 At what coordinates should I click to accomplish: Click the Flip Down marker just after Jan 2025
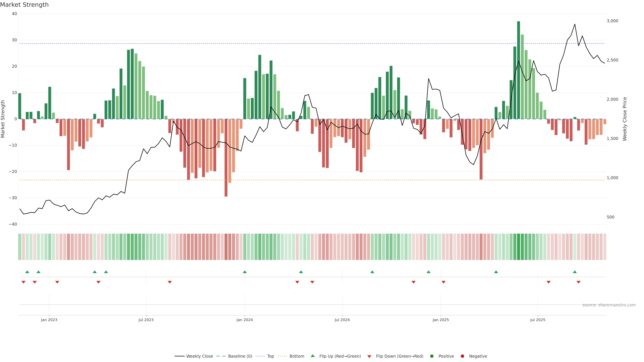(x=443, y=282)
